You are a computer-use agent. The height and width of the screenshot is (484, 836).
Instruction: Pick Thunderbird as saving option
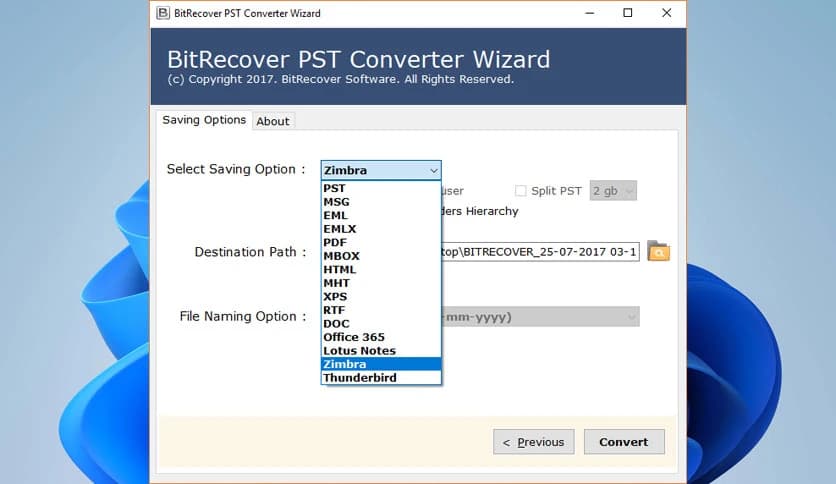(x=381, y=377)
